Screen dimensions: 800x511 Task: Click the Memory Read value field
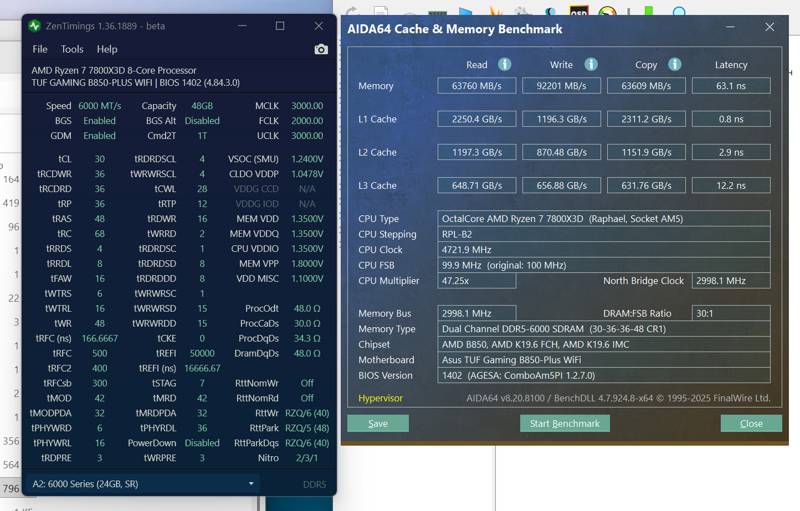pyautogui.click(x=477, y=86)
